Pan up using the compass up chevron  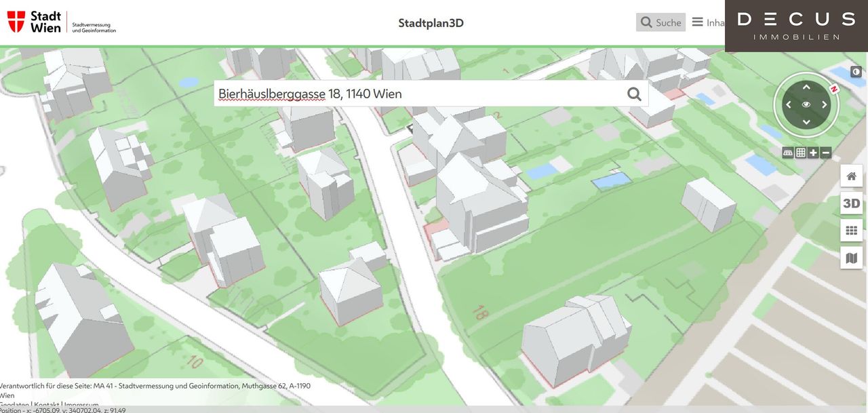click(806, 87)
